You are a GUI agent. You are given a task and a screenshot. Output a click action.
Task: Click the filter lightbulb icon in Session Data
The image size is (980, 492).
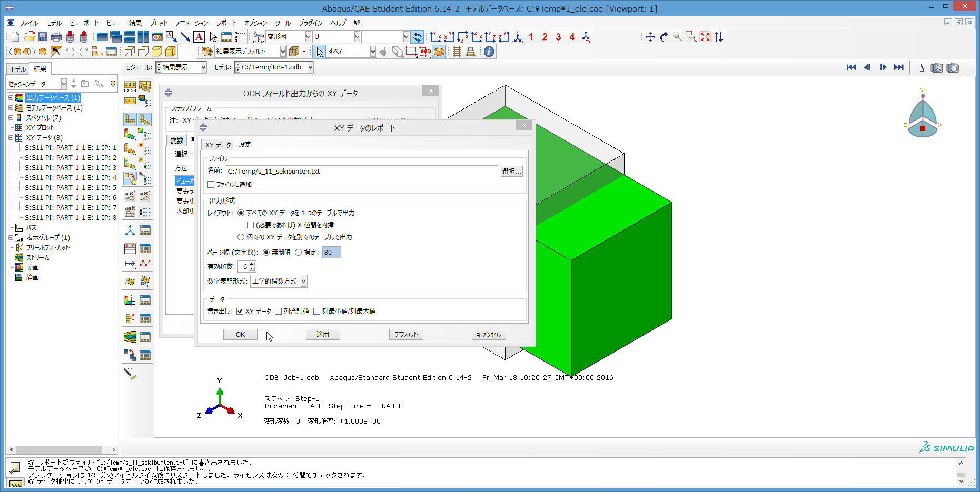click(112, 84)
